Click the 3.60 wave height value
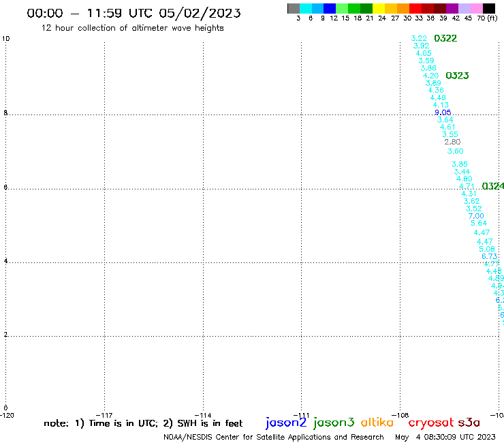 point(456,151)
